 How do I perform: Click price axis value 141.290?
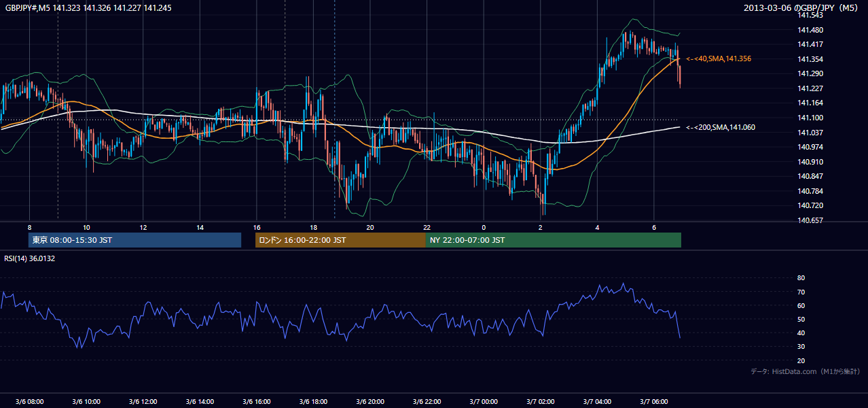pos(810,73)
